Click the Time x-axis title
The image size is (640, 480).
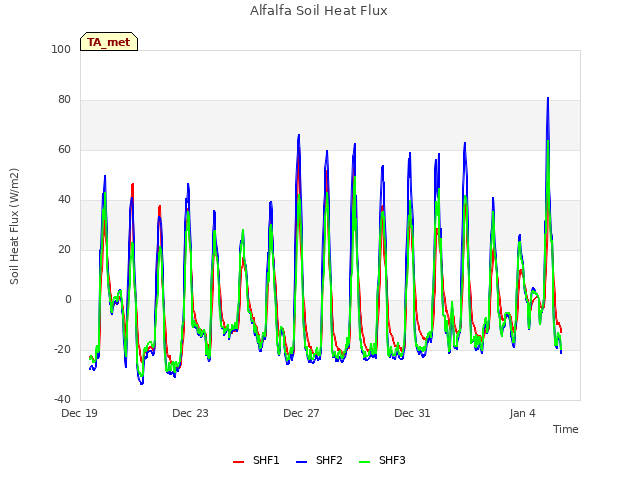[x=566, y=429]
